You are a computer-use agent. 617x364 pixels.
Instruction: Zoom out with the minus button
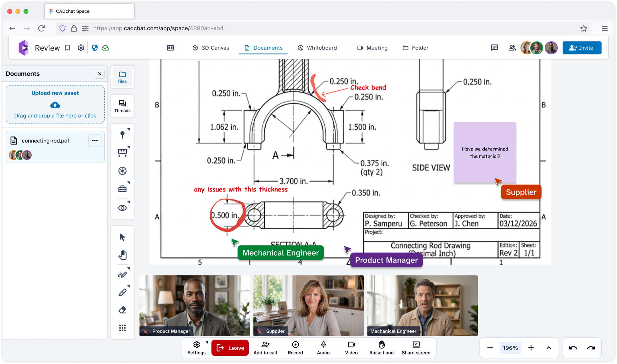[490, 348]
